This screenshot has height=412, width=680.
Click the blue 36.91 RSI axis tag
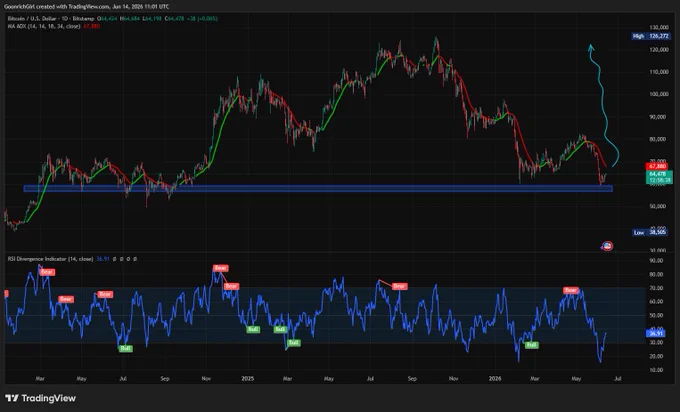click(655, 334)
